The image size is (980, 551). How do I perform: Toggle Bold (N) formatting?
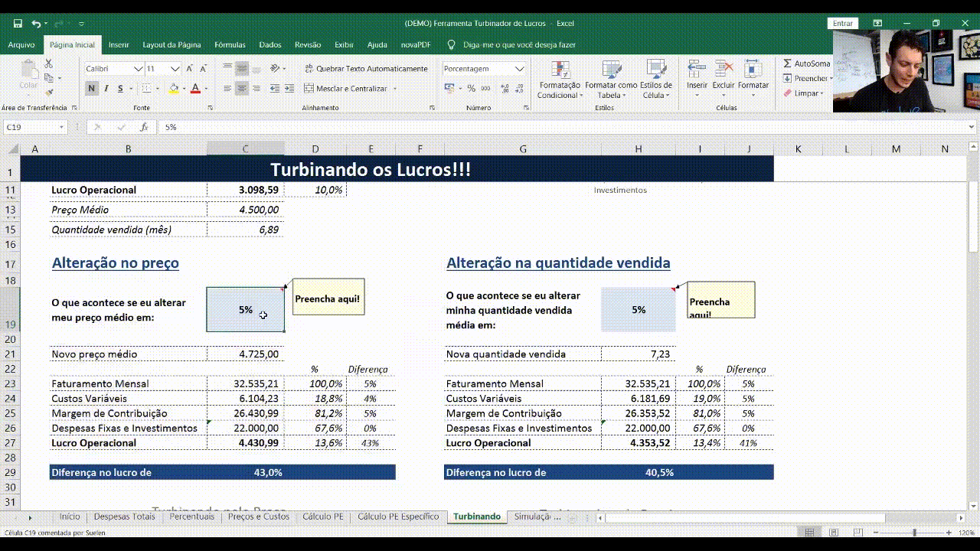click(x=92, y=89)
